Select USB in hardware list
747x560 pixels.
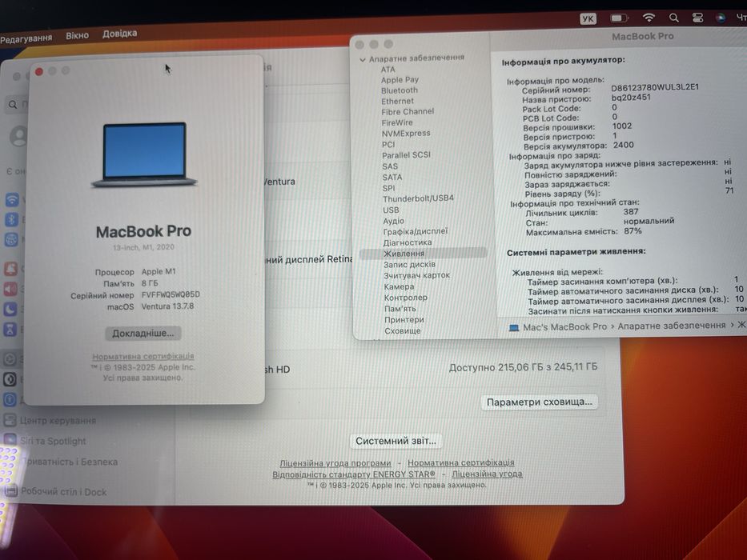(391, 210)
